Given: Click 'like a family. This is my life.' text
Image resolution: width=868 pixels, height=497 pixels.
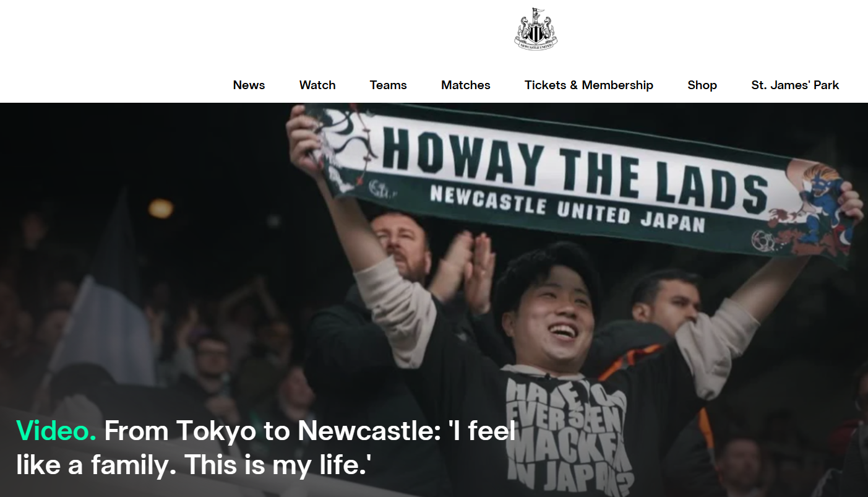Looking at the screenshot, I should point(194,465).
